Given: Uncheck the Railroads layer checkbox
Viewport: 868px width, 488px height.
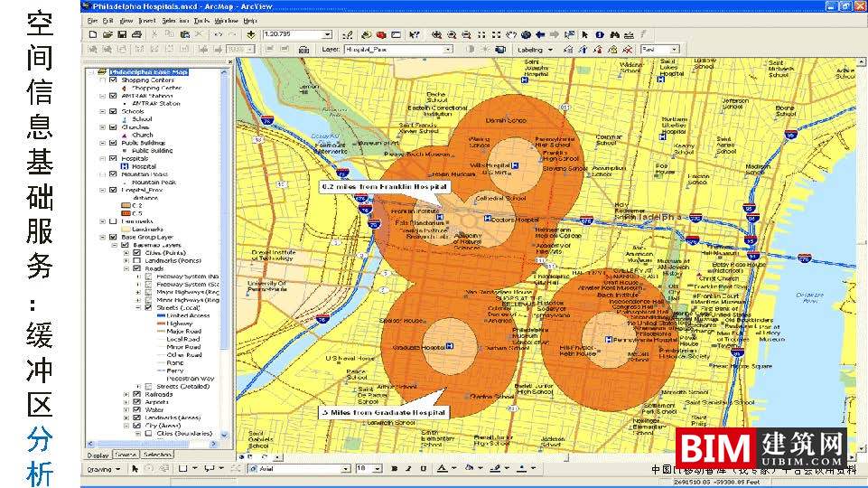Looking at the screenshot, I should (x=136, y=395).
